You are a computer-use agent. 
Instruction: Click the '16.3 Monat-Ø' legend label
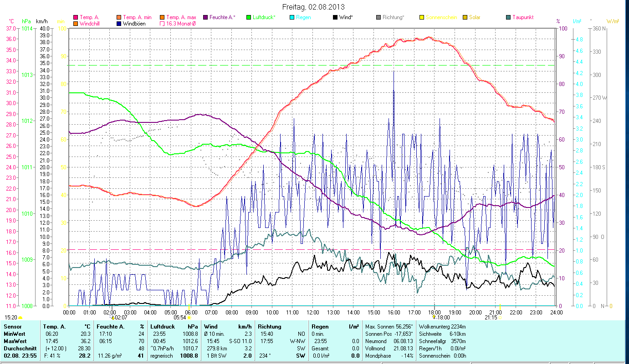(x=181, y=24)
